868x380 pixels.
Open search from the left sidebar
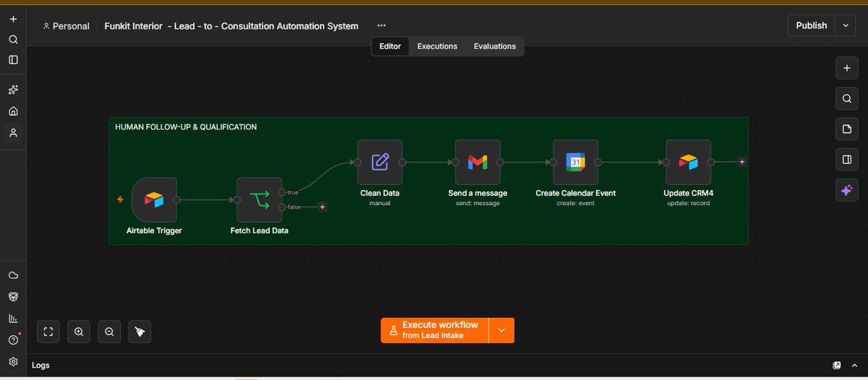click(13, 40)
